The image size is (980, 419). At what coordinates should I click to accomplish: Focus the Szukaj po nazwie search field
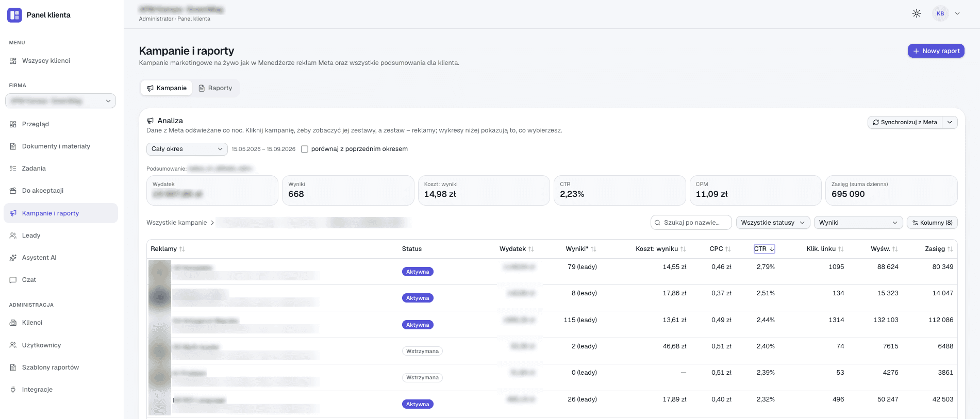pos(691,223)
